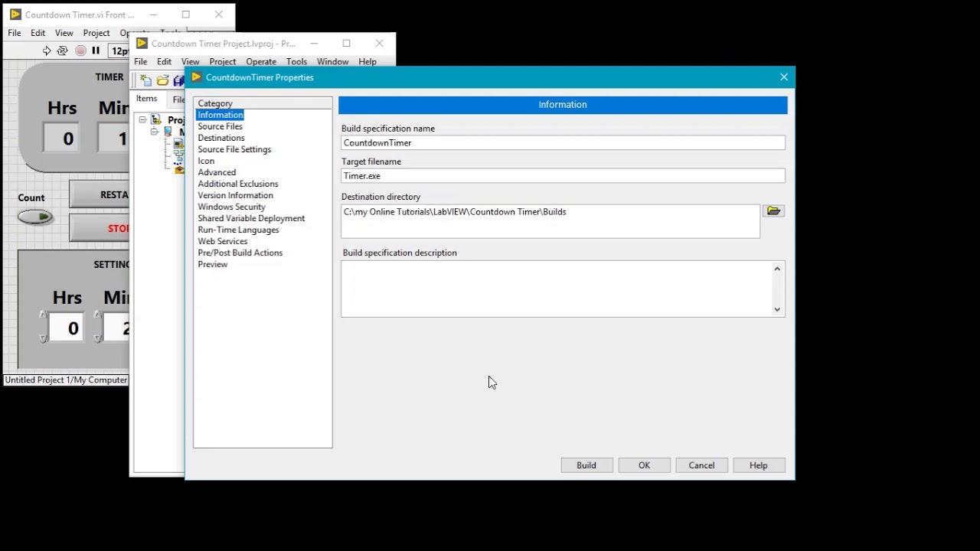Click the red STOP button on front panel
980x551 pixels.
point(100,228)
